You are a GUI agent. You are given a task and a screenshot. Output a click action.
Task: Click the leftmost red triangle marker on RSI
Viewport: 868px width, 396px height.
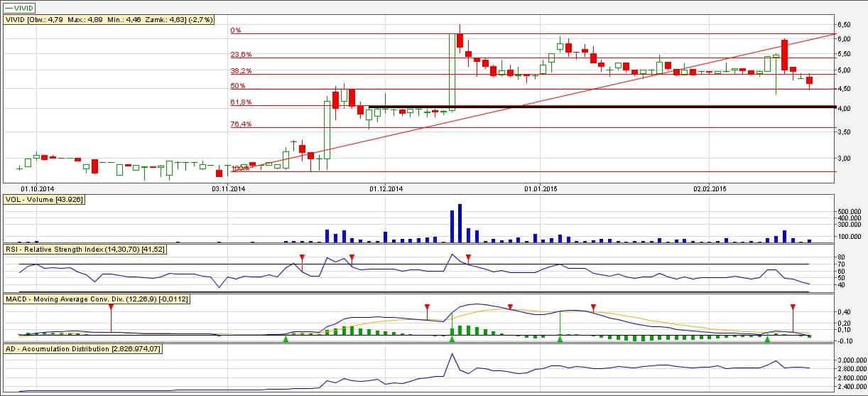pyautogui.click(x=302, y=257)
